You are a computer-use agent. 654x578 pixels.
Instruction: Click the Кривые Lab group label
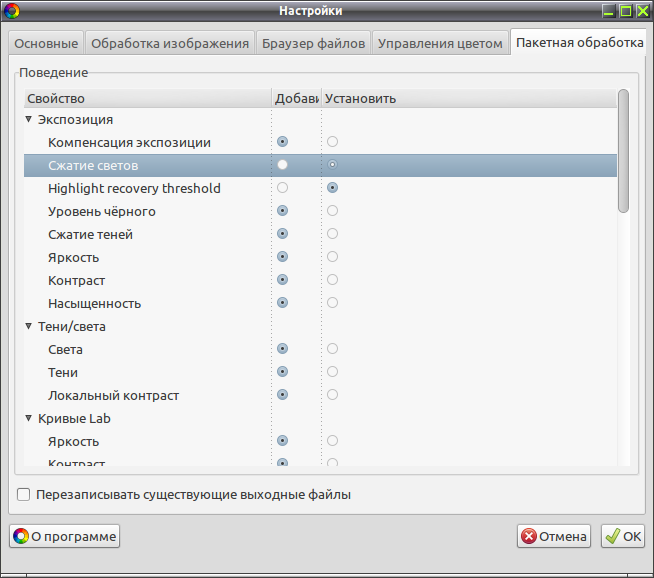pyautogui.click(x=74, y=418)
